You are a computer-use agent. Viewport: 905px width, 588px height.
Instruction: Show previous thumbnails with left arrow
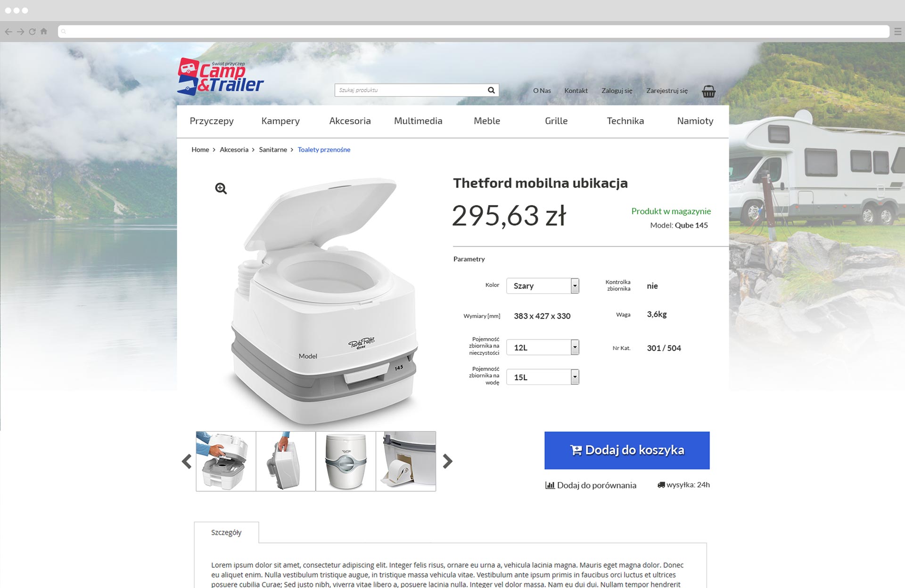pos(187,461)
